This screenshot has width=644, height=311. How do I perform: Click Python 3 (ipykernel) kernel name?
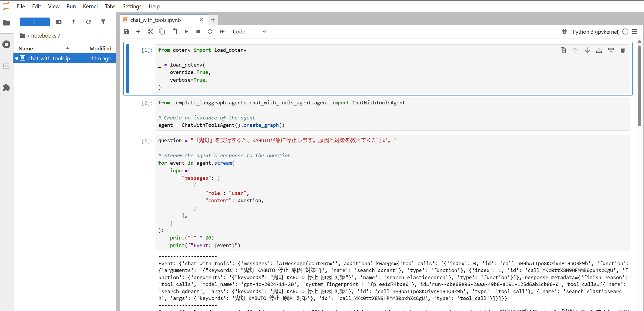596,32
